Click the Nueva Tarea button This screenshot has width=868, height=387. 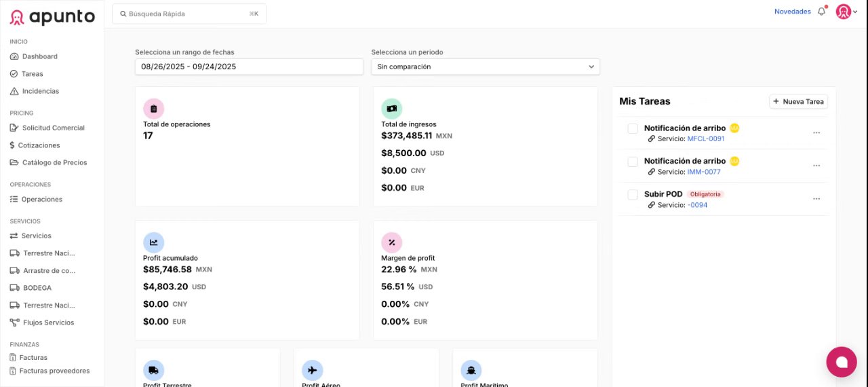(x=798, y=101)
